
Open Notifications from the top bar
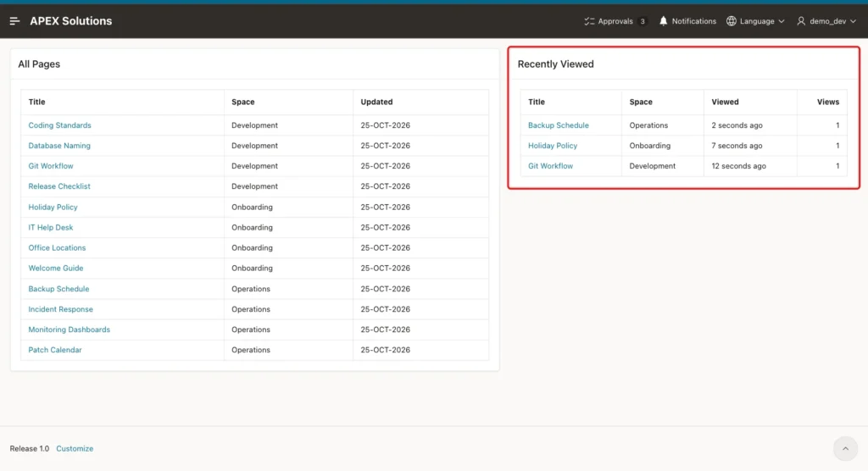coord(694,21)
